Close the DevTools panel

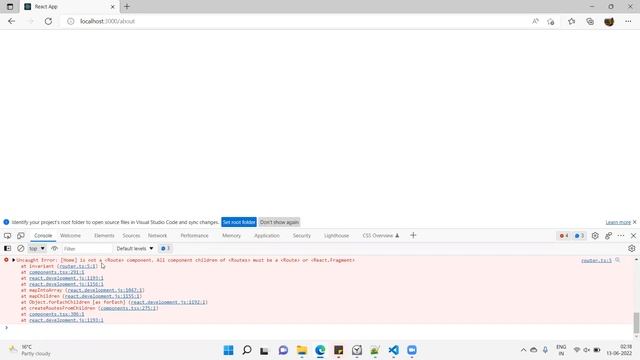tap(633, 236)
